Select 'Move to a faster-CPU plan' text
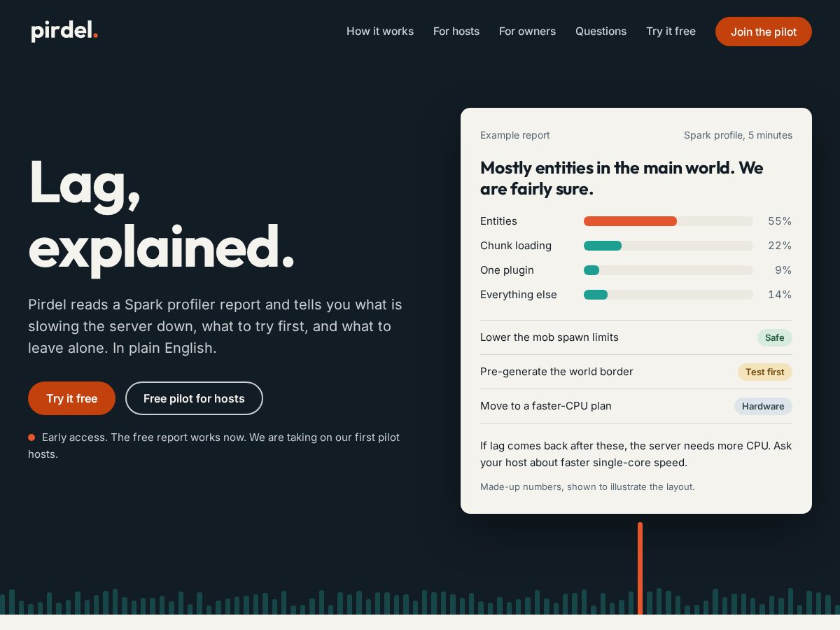 click(x=546, y=406)
